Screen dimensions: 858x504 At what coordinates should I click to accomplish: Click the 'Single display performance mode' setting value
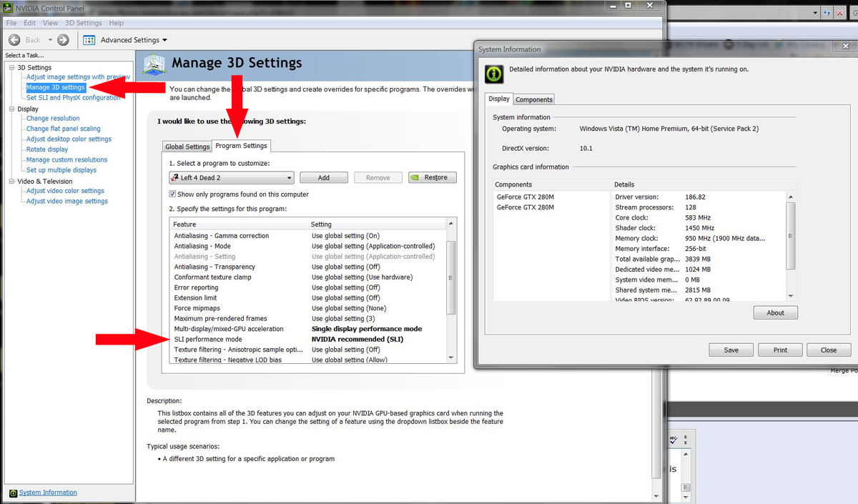click(367, 329)
